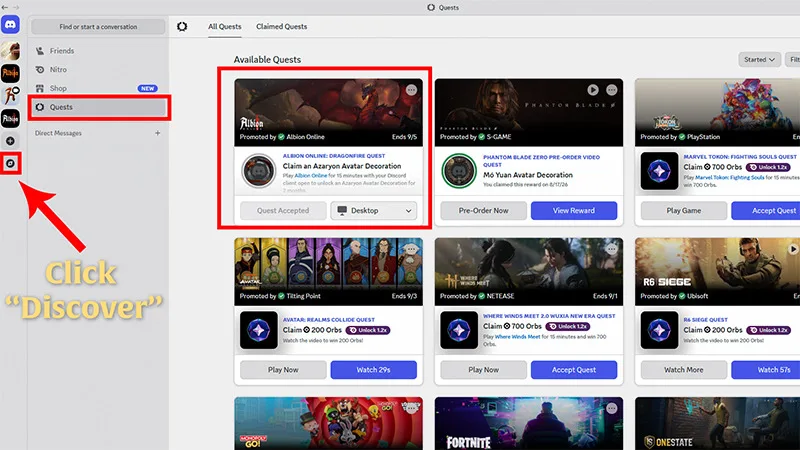Click the Watch 57s button
Screen dimensions: 800x450
(767, 370)
